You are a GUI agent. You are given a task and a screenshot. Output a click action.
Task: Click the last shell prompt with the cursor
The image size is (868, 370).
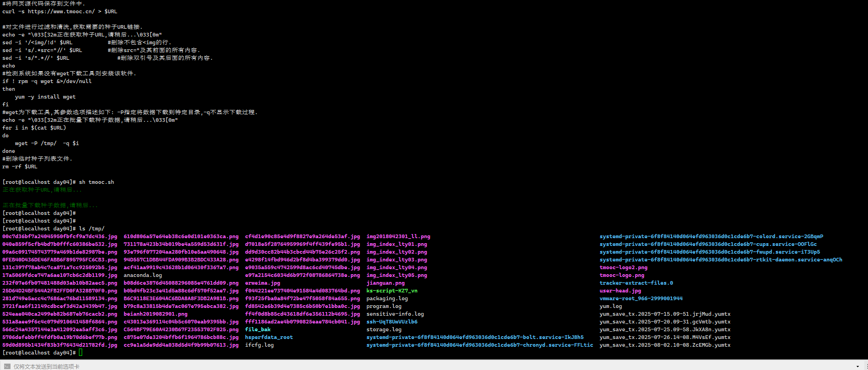point(42,353)
